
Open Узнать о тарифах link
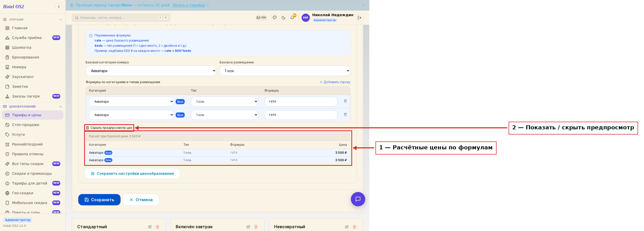click(189, 5)
